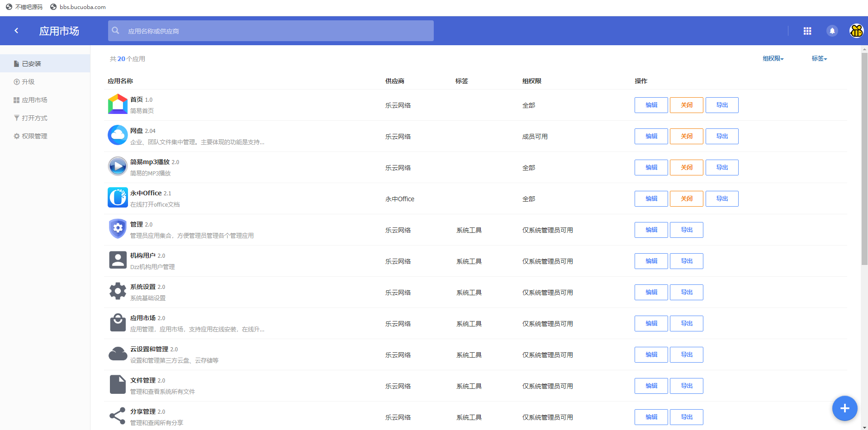
Task: Expand the 组权限 filter dropdown
Action: coord(773,59)
